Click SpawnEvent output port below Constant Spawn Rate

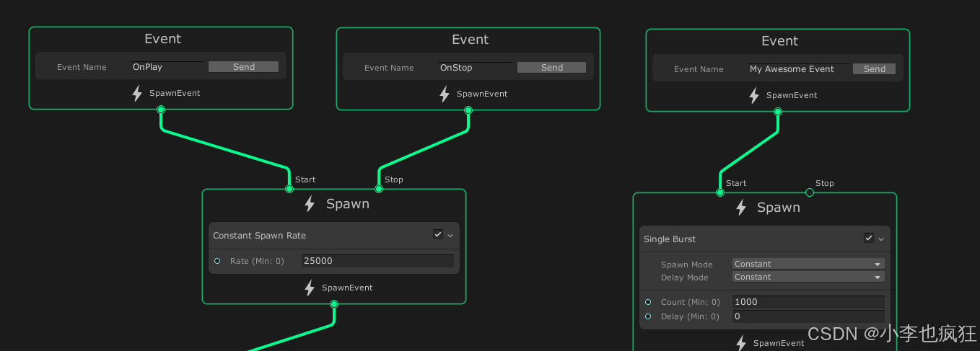[x=334, y=304]
